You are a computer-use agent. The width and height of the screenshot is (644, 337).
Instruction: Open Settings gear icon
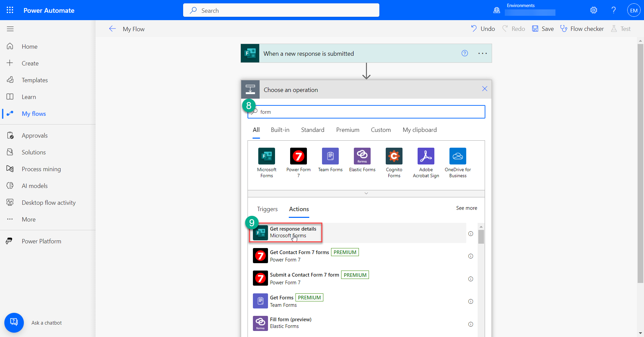click(594, 10)
